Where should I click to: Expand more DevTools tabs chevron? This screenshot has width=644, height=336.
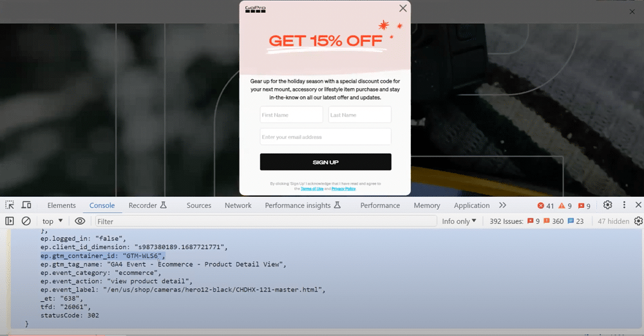pyautogui.click(x=502, y=205)
